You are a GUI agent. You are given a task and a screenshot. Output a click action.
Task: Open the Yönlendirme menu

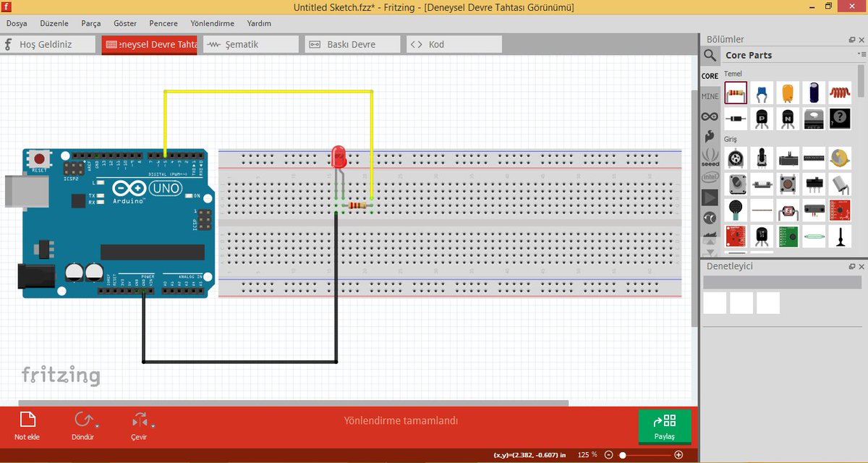pos(213,23)
